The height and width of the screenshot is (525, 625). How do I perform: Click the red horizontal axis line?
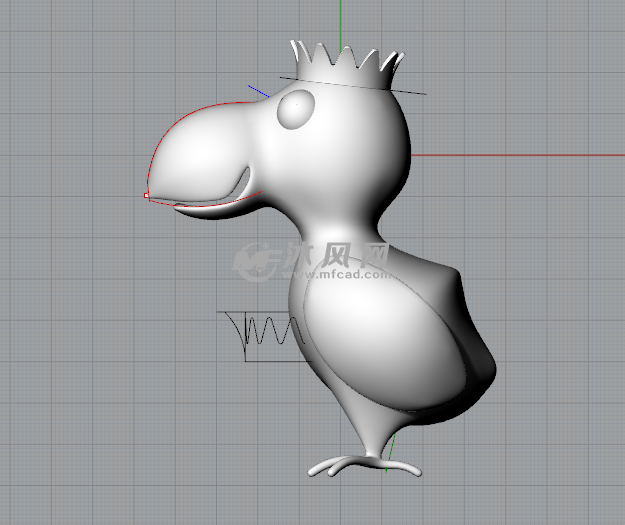(x=520, y=155)
